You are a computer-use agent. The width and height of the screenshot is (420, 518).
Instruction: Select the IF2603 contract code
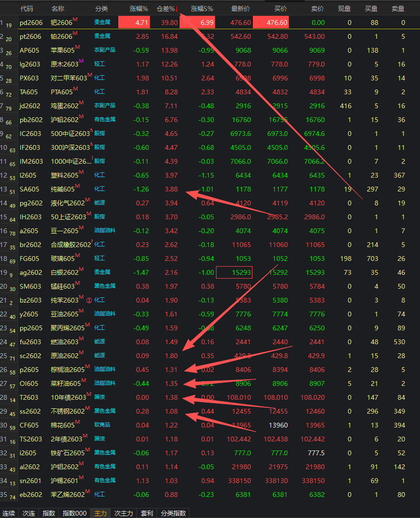pos(30,147)
